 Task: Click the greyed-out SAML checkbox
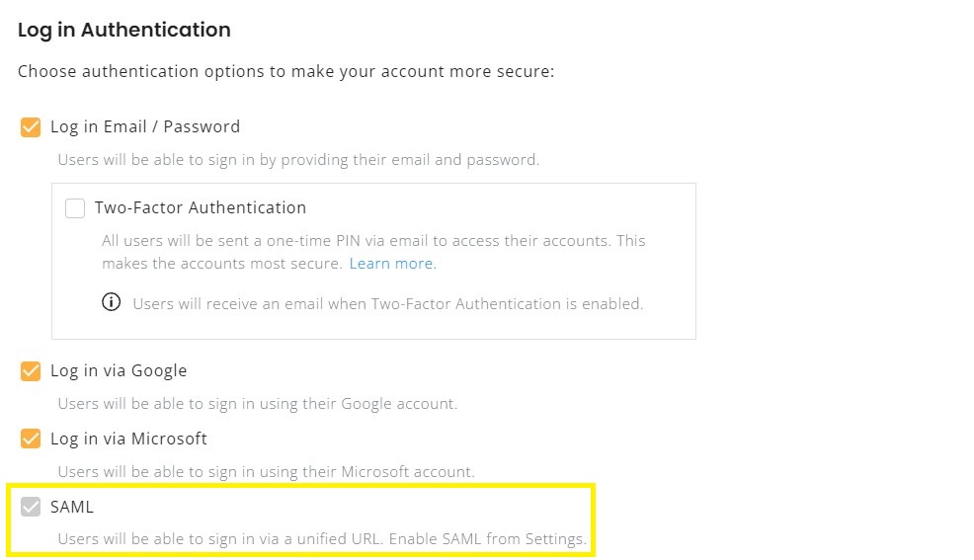click(31, 507)
